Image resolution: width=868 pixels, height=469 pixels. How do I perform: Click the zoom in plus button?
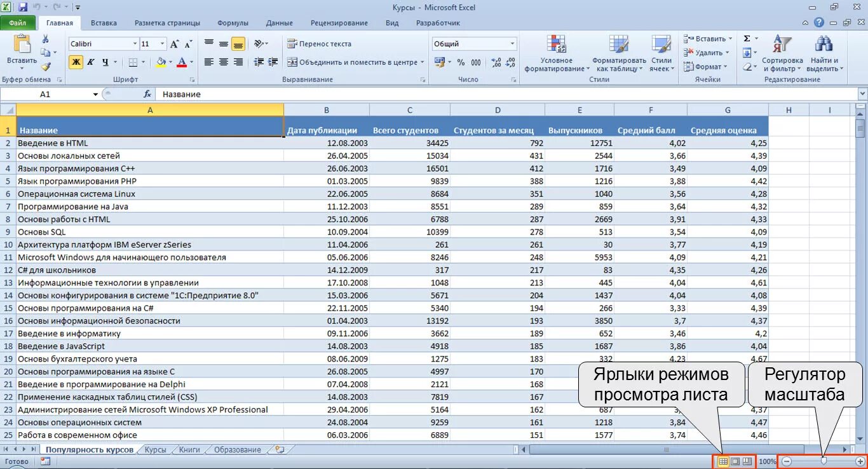tap(860, 461)
